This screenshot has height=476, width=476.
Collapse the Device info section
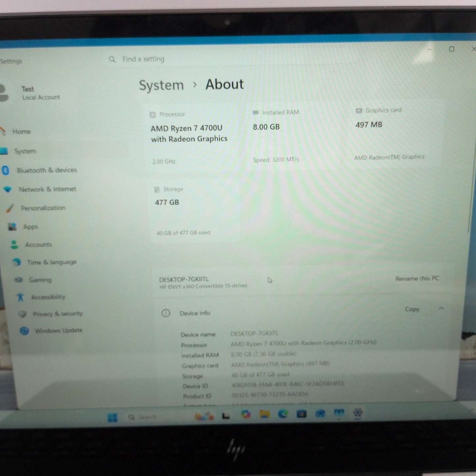(441, 308)
